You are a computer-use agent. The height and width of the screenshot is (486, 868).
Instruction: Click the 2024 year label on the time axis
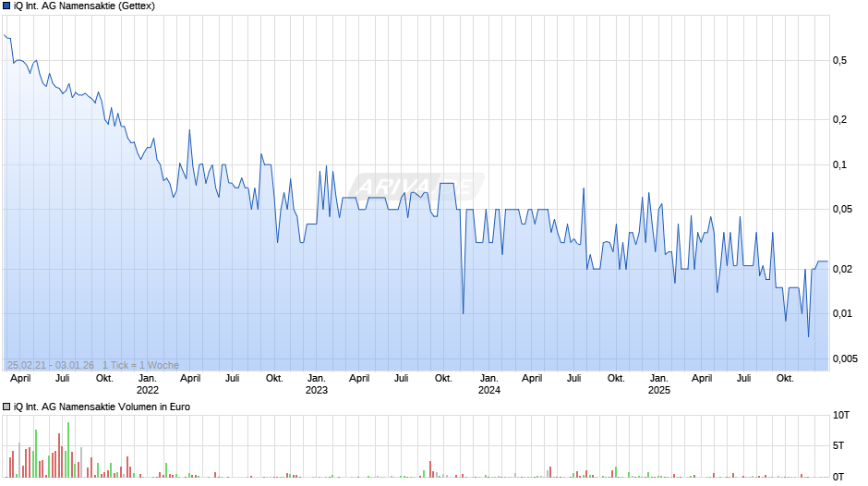click(x=489, y=390)
